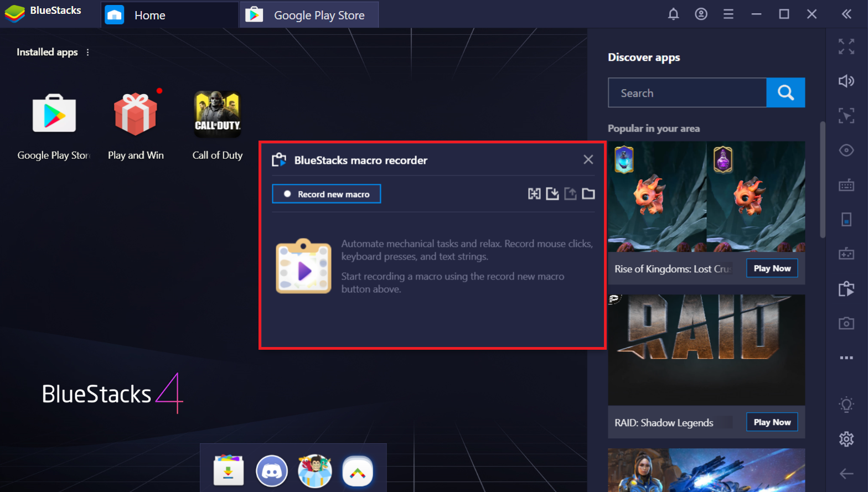
Task: Open the cartoon character dock icon
Action: [314, 471]
